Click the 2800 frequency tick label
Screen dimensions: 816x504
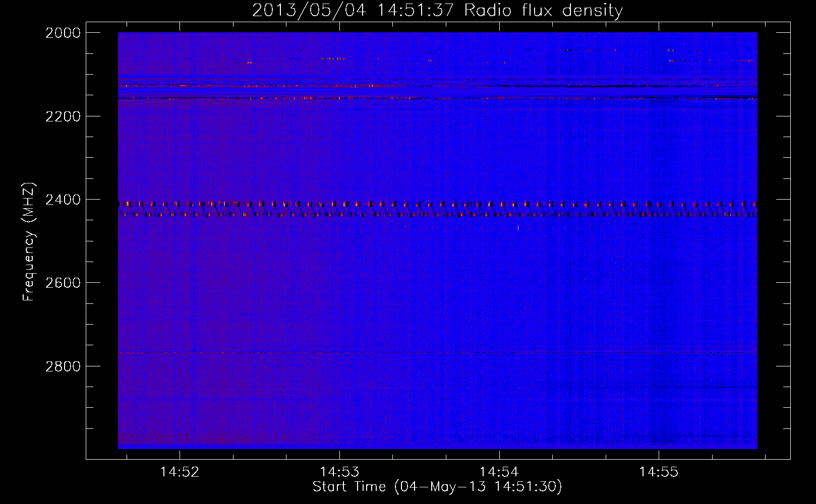[x=63, y=366]
